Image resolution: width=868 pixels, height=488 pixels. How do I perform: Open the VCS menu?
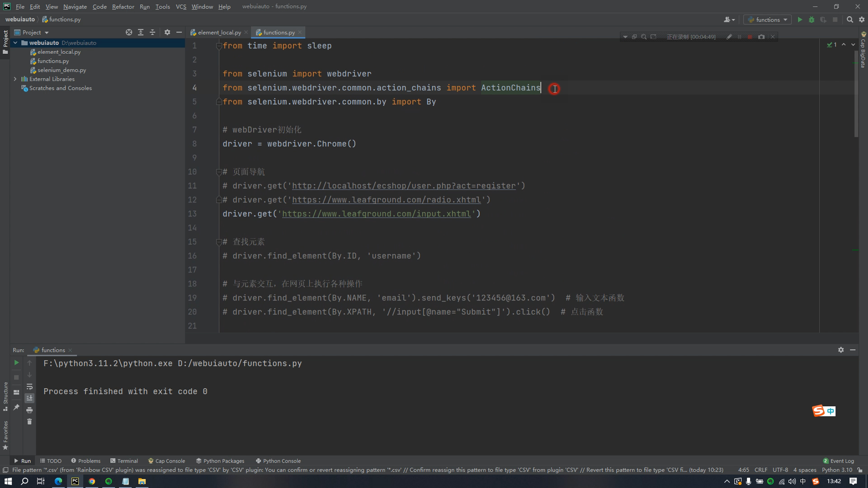tap(181, 6)
